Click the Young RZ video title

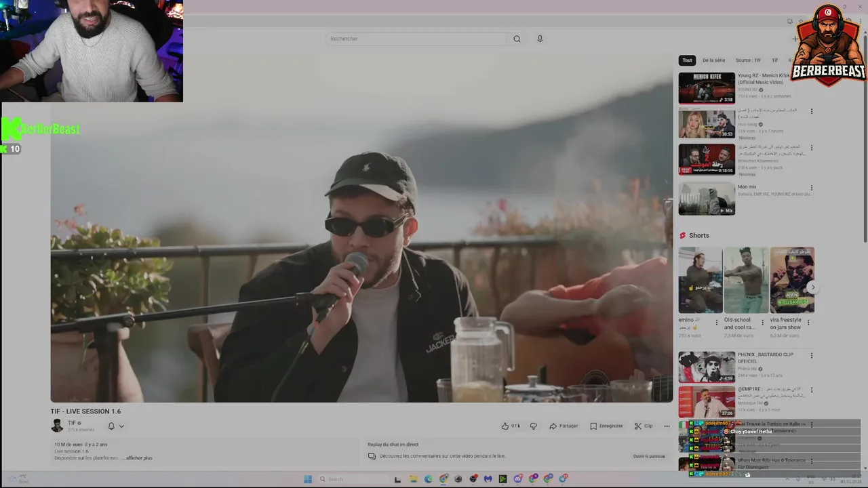764,79
